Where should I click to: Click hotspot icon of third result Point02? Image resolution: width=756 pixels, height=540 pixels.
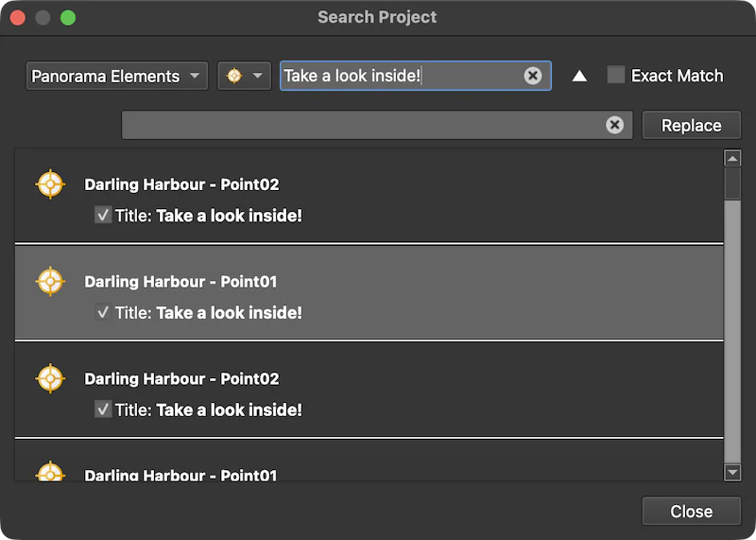click(50, 378)
